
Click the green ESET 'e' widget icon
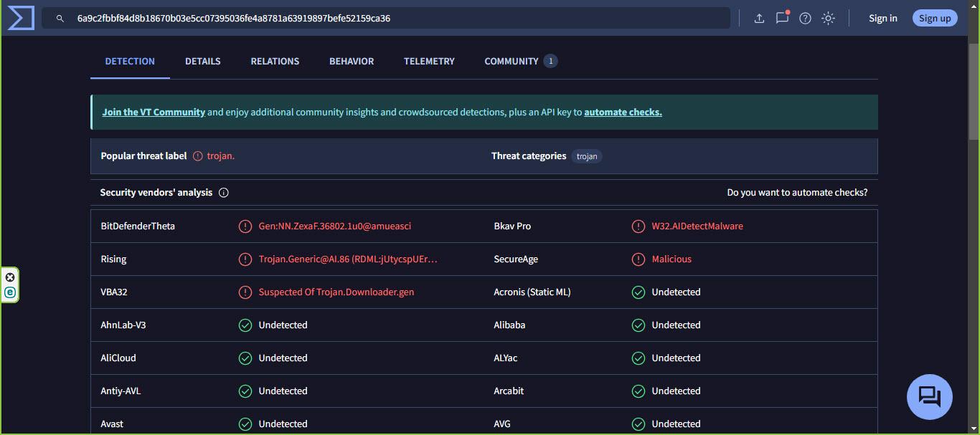10,292
